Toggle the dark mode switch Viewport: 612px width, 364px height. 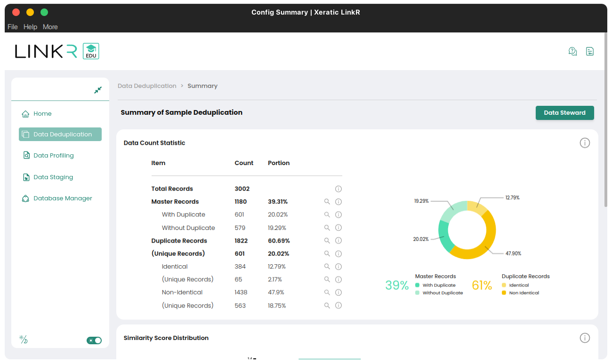coord(94,340)
